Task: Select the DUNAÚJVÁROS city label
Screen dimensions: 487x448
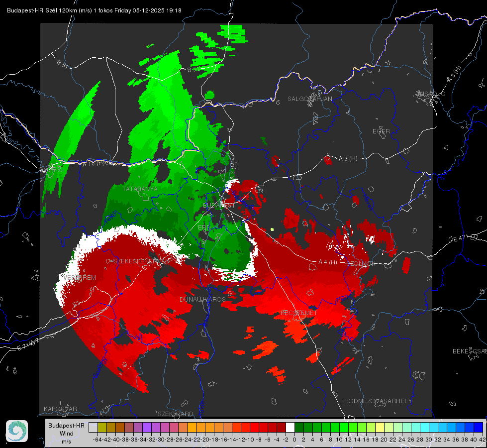Action: pos(202,299)
